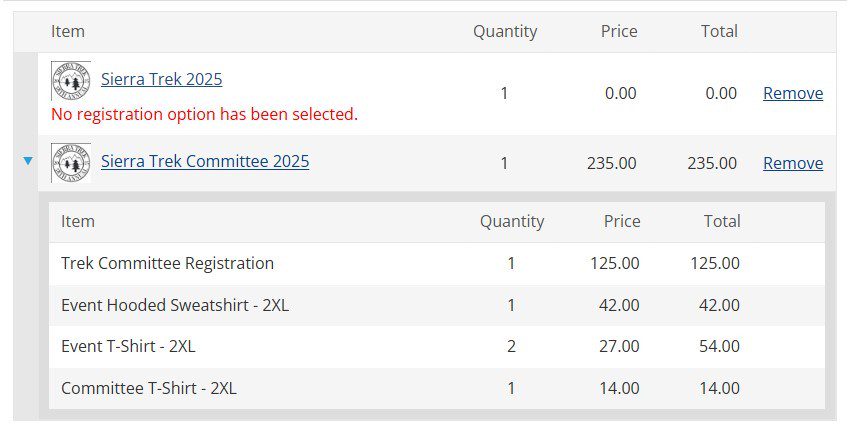Select the Event T-Shirt - 2XL row
This screenshot has width=851, height=427.
click(x=437, y=347)
